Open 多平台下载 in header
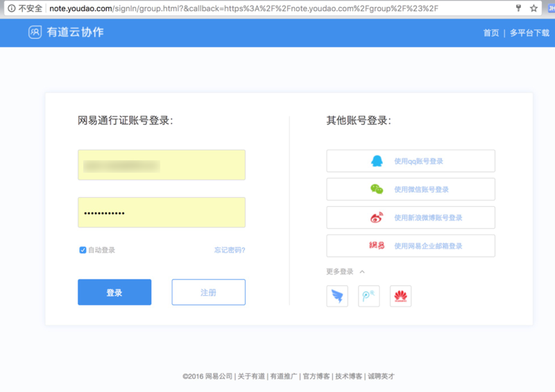The width and height of the screenshot is (555, 392). coord(529,33)
